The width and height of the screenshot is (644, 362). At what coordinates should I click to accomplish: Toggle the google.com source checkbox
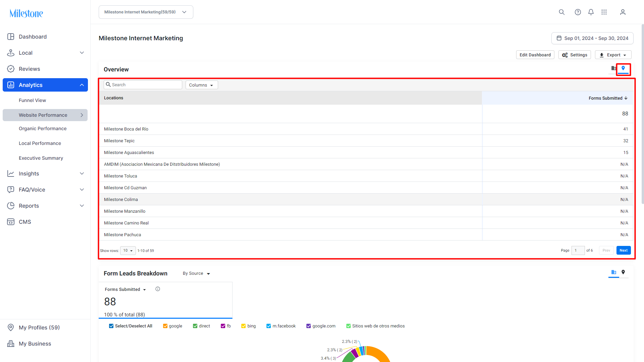(309, 326)
